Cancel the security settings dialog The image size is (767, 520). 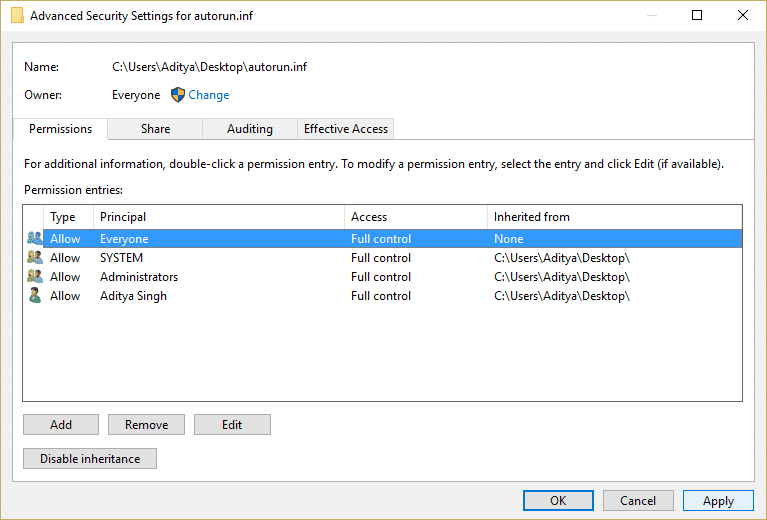638,501
